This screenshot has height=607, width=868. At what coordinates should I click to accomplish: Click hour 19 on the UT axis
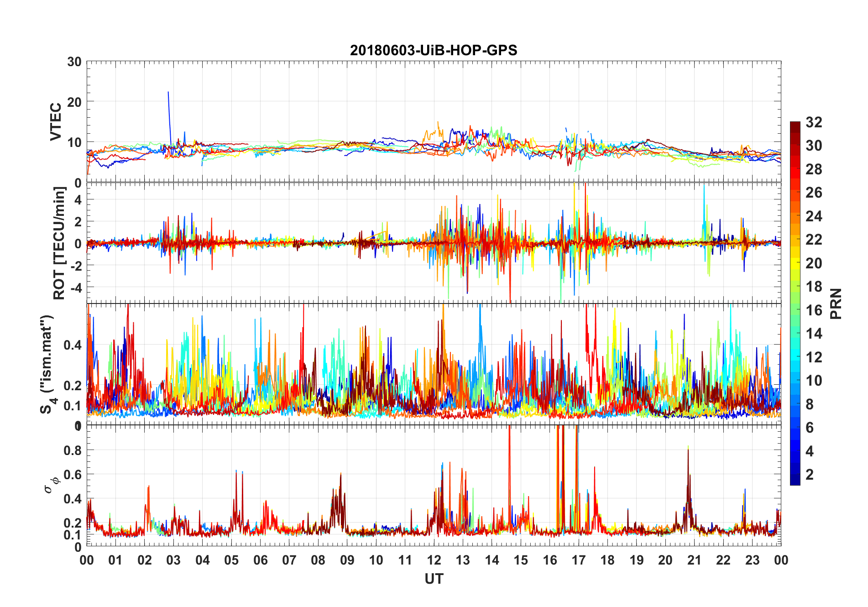(x=637, y=560)
